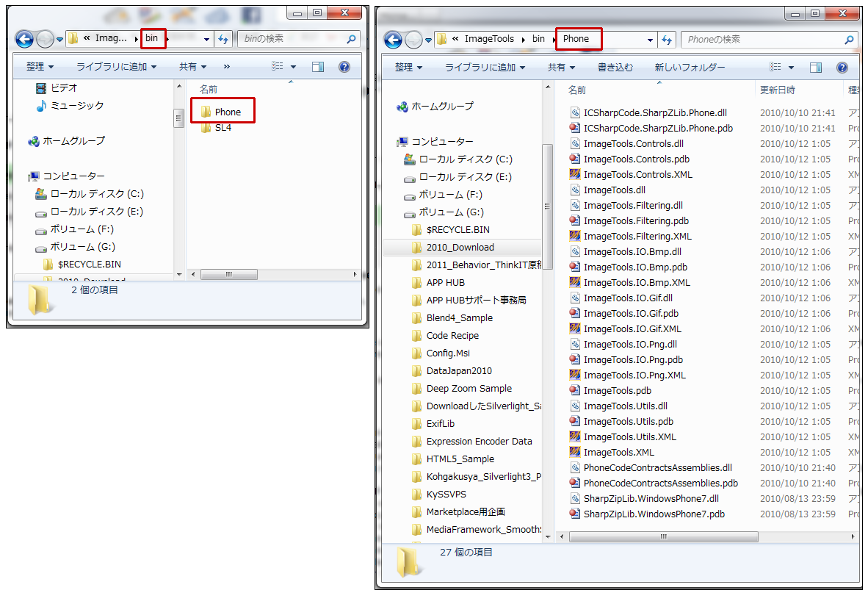The image size is (868, 593).
Task: Select ローカル ディスク (E:) in bin window
Action: click(89, 212)
